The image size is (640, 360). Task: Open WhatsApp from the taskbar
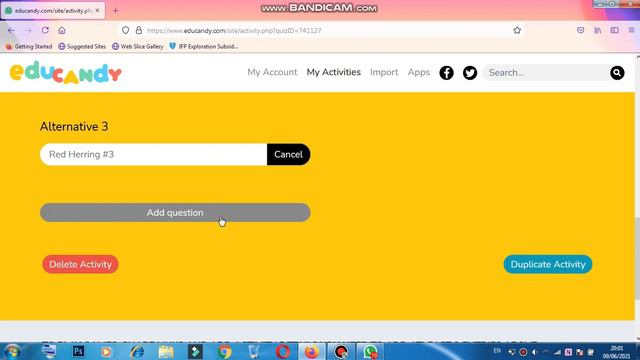tap(370, 351)
